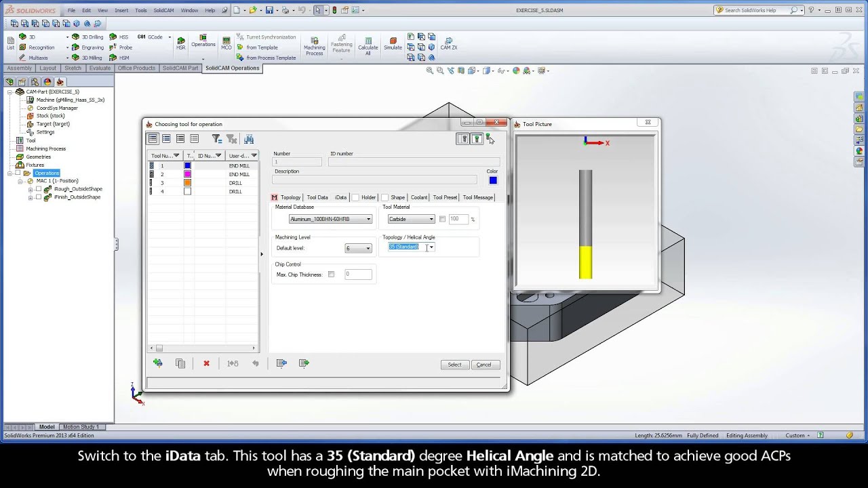The width and height of the screenshot is (868, 488).
Task: Open the Tool Message tab
Action: (478, 197)
